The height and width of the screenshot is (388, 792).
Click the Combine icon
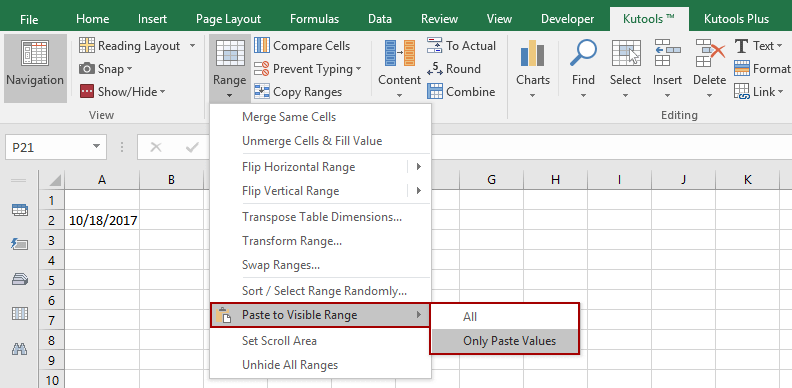435,91
